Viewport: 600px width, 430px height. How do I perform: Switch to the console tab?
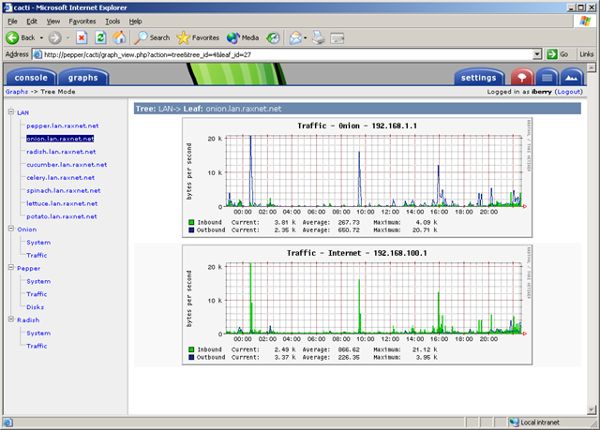[x=31, y=77]
